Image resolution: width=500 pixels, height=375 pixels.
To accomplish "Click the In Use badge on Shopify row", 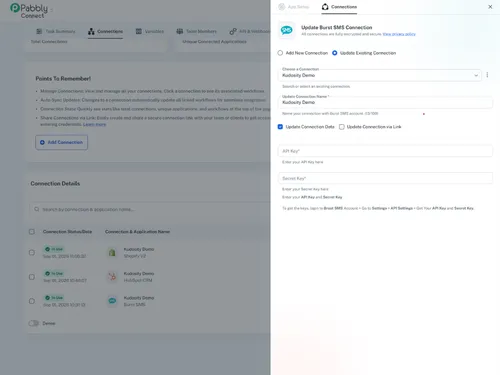I will click(54, 249).
